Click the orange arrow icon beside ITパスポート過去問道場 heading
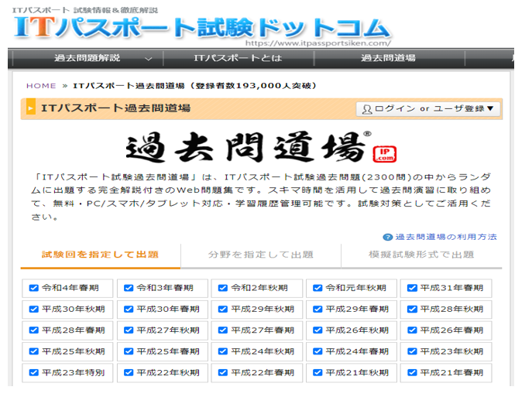532x397 pixels. coord(31,109)
